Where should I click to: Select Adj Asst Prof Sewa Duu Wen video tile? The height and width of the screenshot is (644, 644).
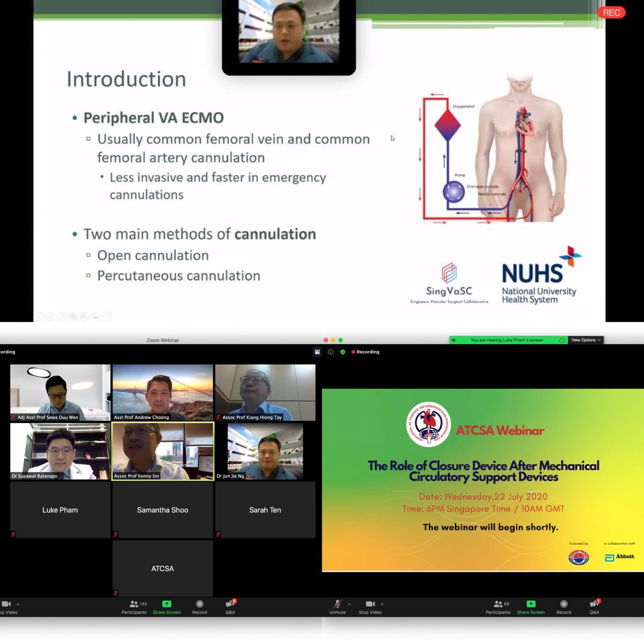coord(60,392)
